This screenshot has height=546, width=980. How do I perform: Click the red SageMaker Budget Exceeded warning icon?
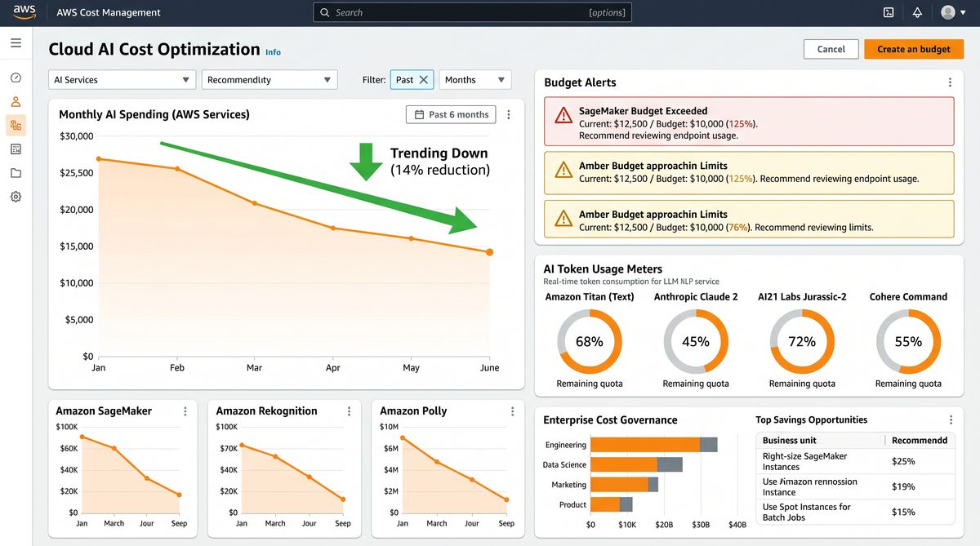563,115
